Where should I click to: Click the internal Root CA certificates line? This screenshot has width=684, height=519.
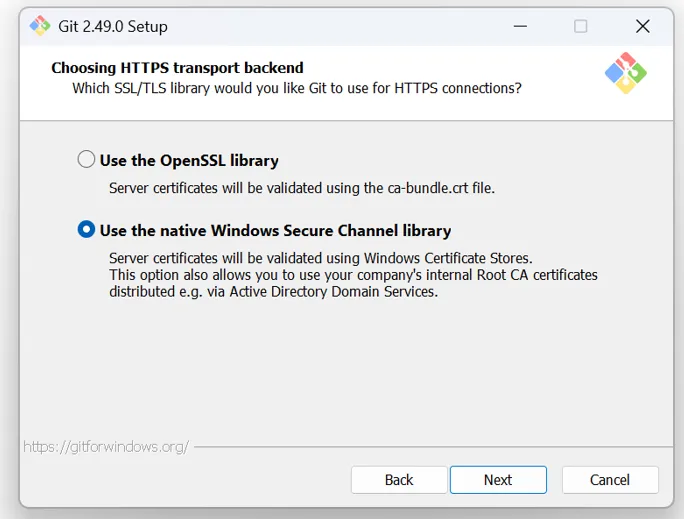pos(353,275)
